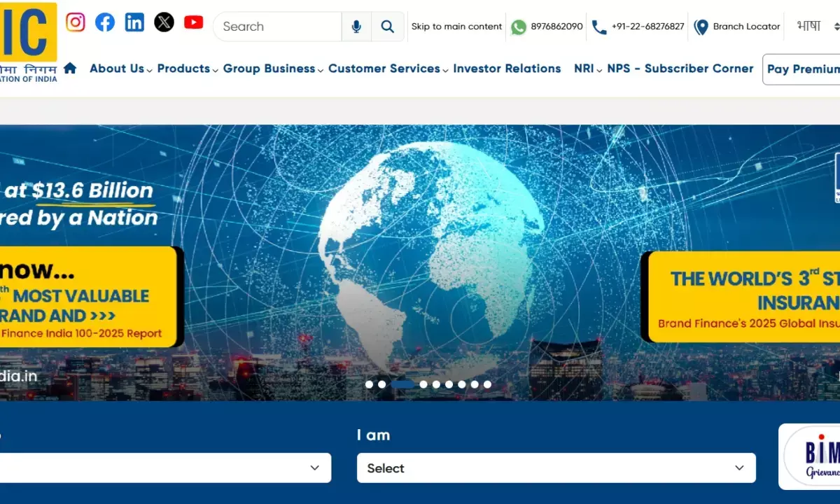Open the LIC Instagram page icon
The height and width of the screenshot is (504, 840).
(76, 22)
